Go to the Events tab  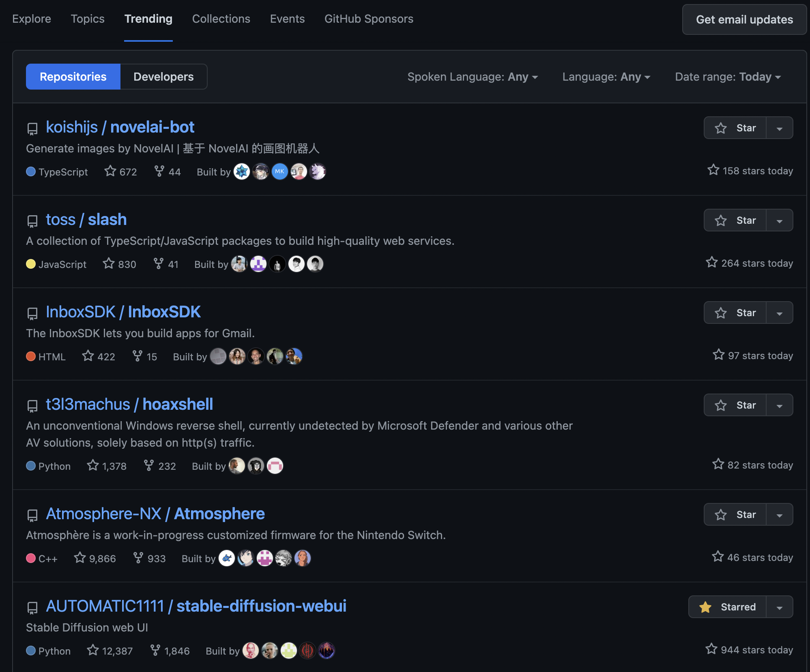pos(287,19)
